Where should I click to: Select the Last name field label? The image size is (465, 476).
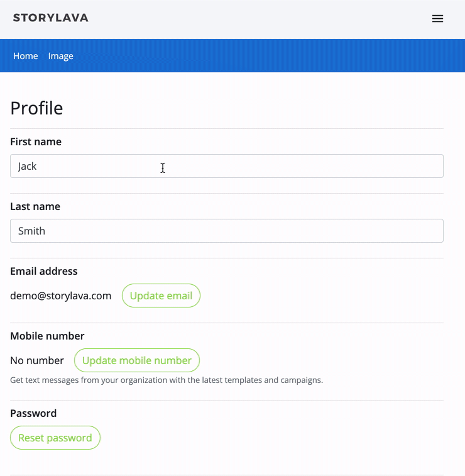pyautogui.click(x=35, y=206)
